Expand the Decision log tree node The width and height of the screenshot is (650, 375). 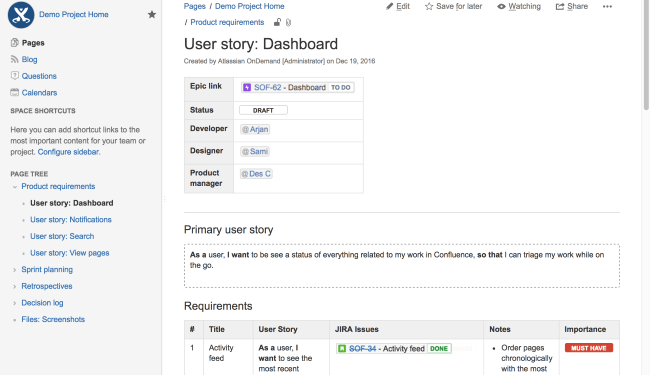tap(15, 303)
